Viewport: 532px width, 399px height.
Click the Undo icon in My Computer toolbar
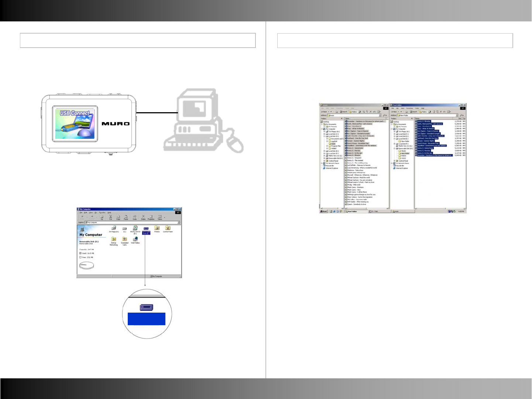coord(135,217)
